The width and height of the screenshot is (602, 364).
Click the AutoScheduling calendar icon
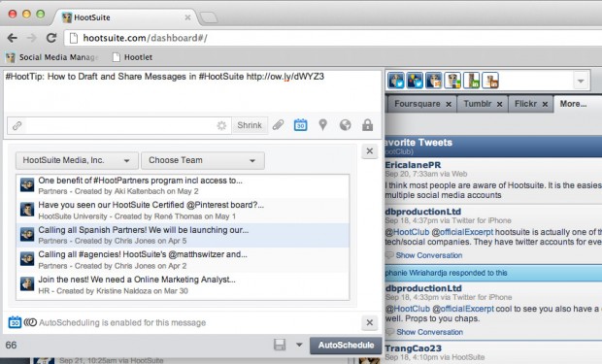(15, 322)
